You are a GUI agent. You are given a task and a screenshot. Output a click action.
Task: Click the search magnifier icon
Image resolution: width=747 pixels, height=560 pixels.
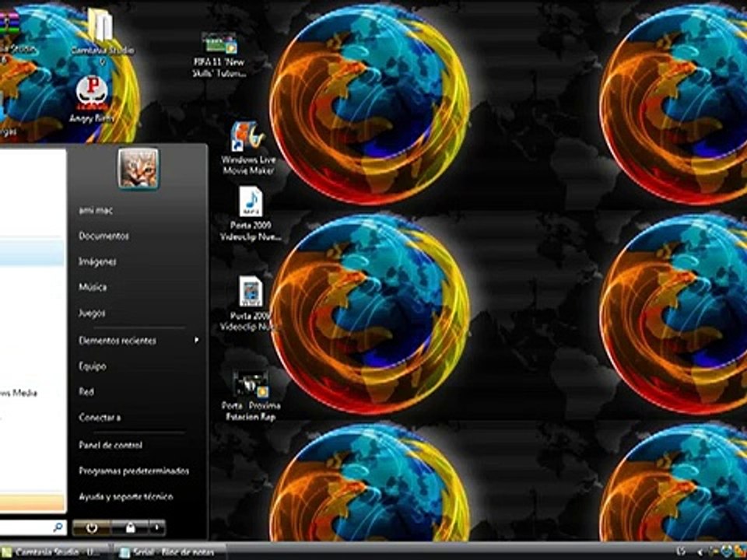click(58, 527)
